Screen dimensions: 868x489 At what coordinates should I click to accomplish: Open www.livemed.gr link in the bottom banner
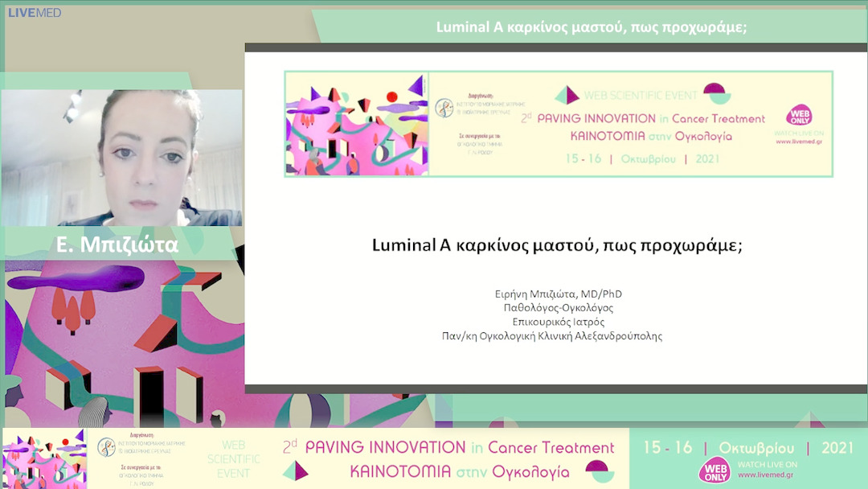click(766, 475)
